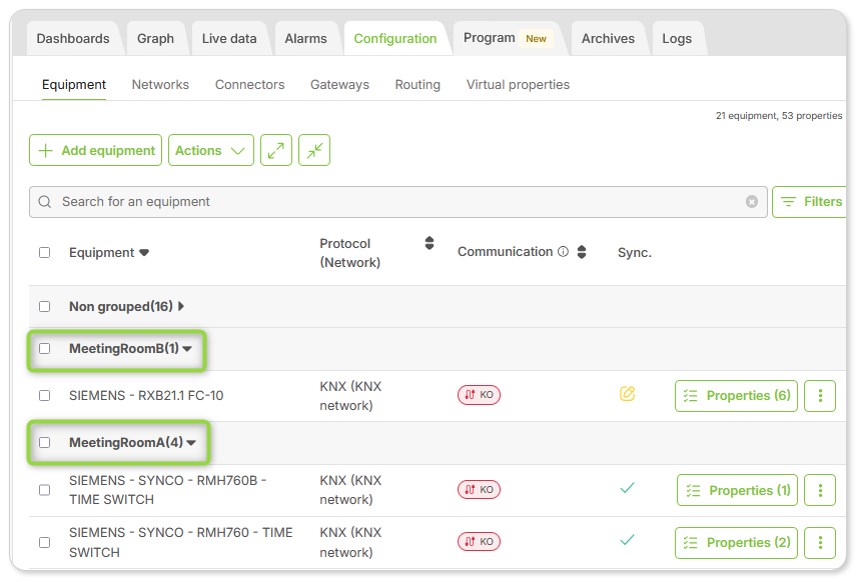Select the Equipment sub-tab
Image resolution: width=857 pixels, height=582 pixels.
click(74, 85)
